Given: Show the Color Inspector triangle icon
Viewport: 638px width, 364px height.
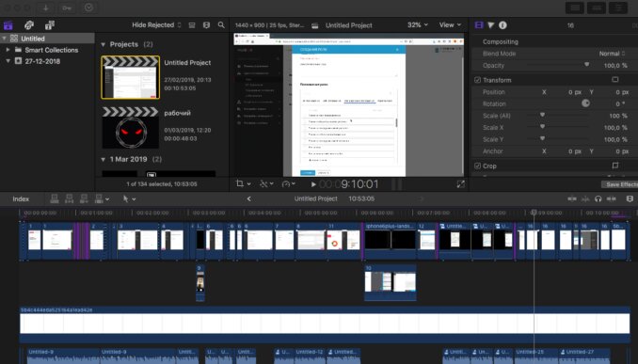Looking at the screenshot, I should pyautogui.click(x=490, y=25).
